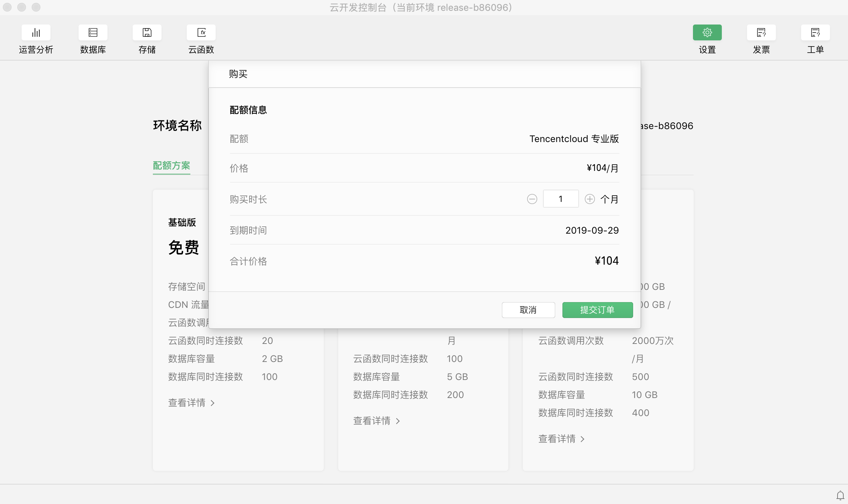Image resolution: width=848 pixels, height=504 pixels.
Task: Open the 工单 ticket icon
Action: (815, 32)
